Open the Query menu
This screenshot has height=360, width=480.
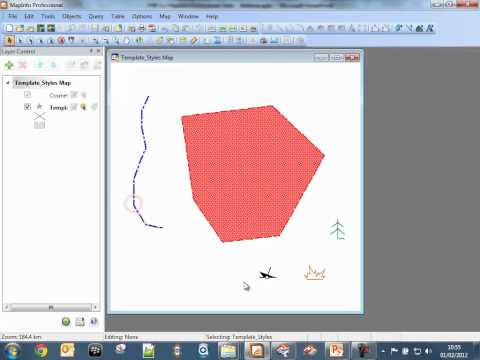(x=96, y=16)
